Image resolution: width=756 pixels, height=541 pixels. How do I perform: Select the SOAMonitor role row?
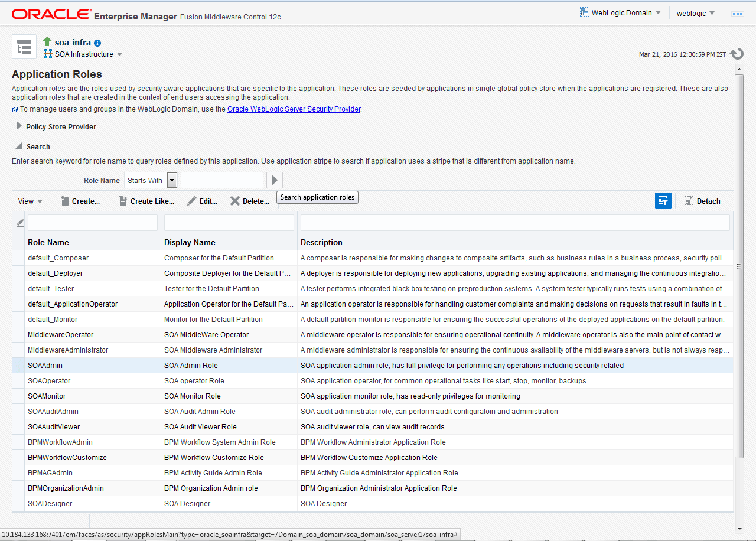click(x=373, y=396)
